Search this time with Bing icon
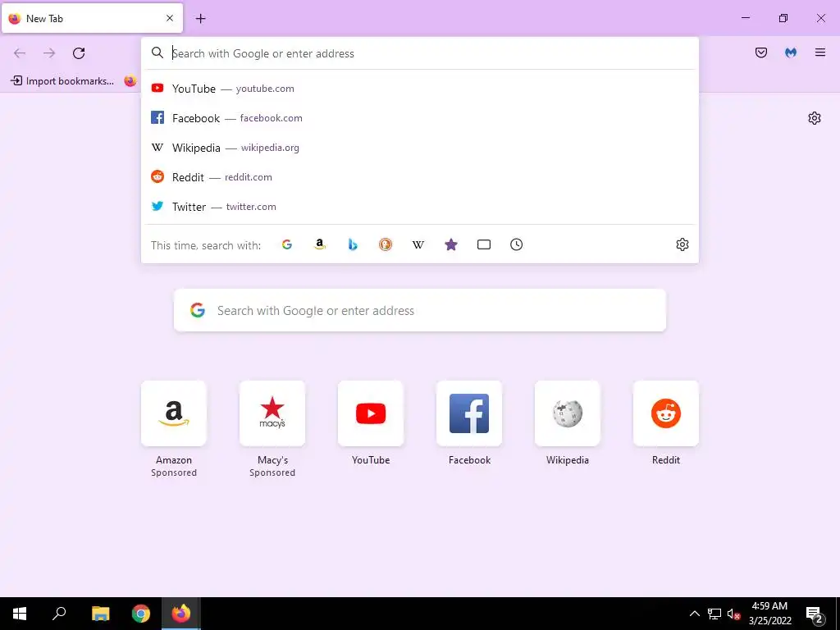The height and width of the screenshot is (630, 840). (x=353, y=244)
